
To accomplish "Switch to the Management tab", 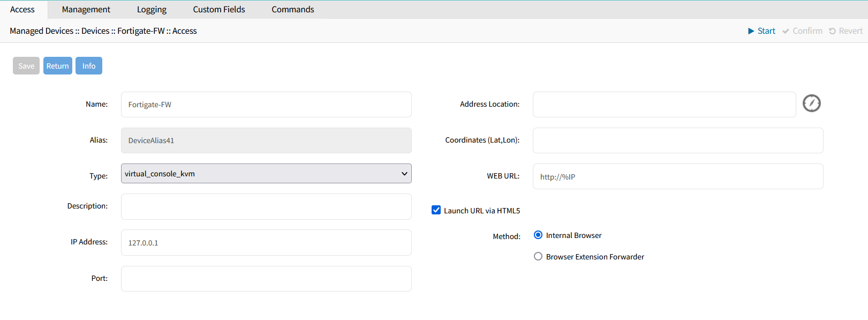I will [x=86, y=10].
